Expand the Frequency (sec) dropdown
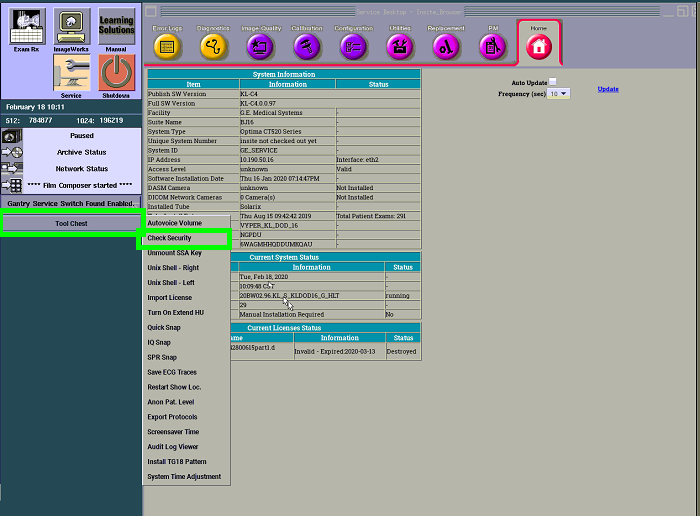Screen dimensions: 700x516 [559, 94]
